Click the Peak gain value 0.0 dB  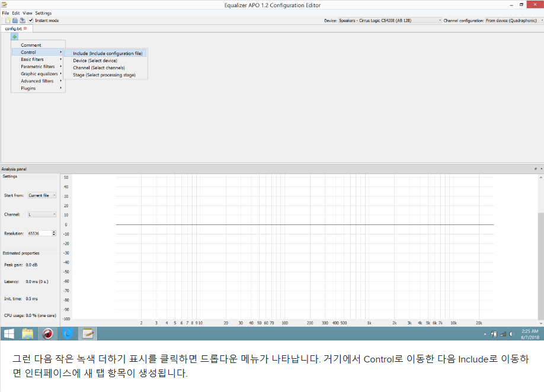point(31,265)
